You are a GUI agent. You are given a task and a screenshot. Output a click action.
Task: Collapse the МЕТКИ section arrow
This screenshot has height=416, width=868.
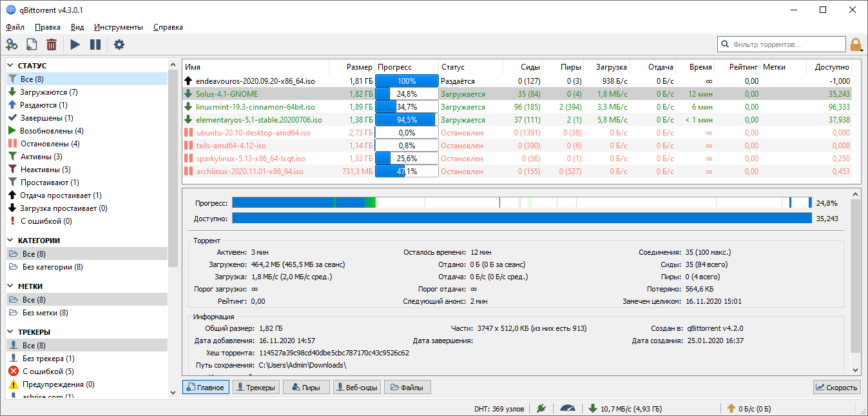click(11, 286)
